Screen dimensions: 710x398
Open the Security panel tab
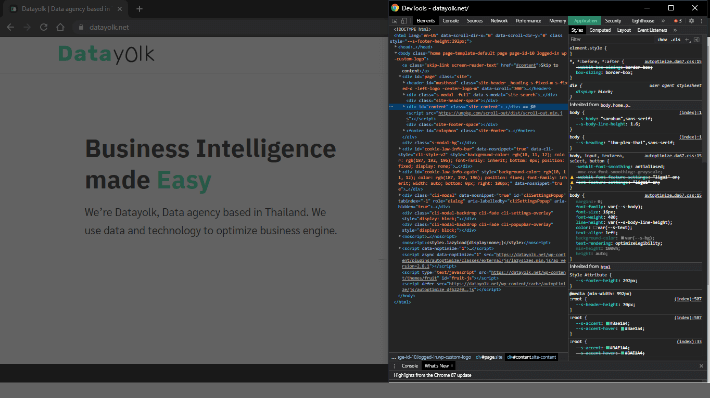tap(613, 21)
